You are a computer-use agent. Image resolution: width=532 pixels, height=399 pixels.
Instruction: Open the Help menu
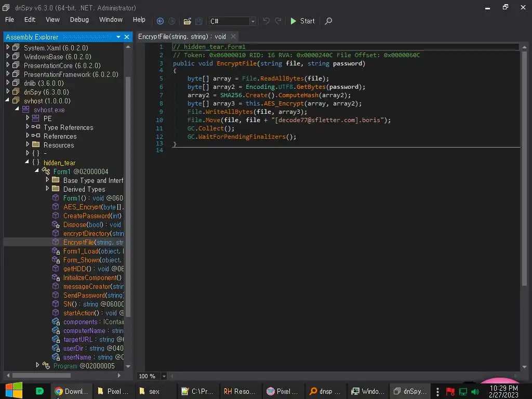pyautogui.click(x=139, y=20)
